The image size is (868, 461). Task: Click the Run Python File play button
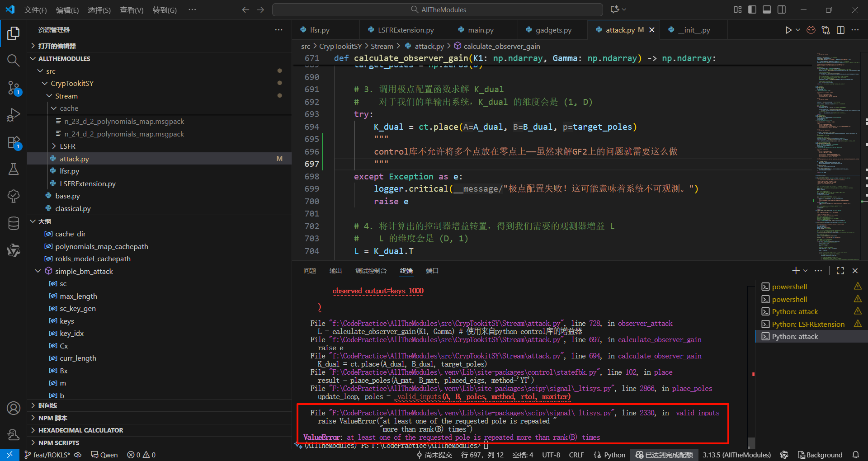point(788,30)
